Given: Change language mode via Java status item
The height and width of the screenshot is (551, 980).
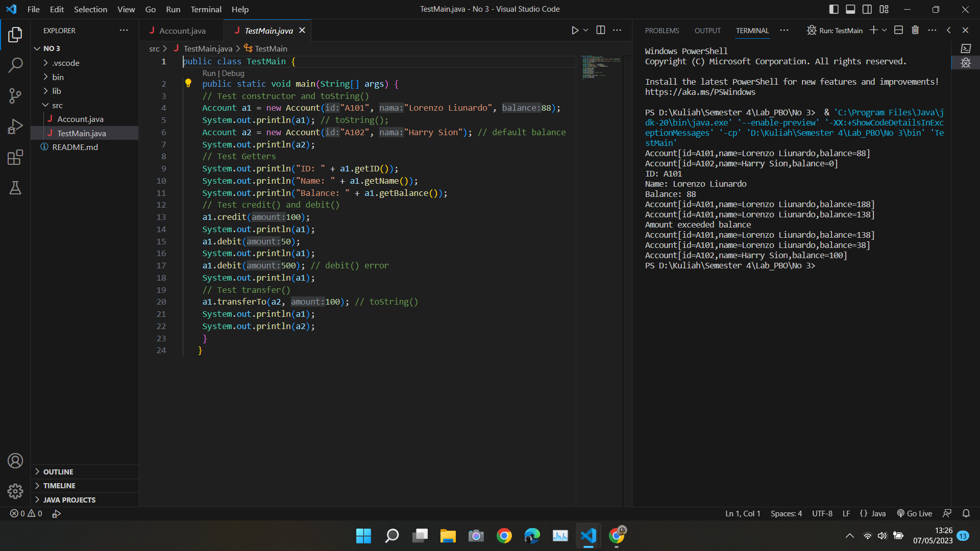Looking at the screenshot, I should (x=873, y=514).
